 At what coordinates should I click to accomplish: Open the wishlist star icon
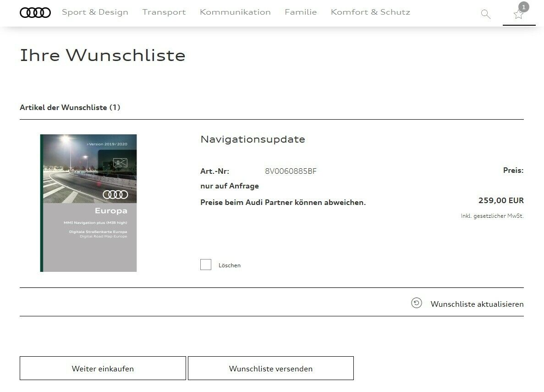coord(518,15)
